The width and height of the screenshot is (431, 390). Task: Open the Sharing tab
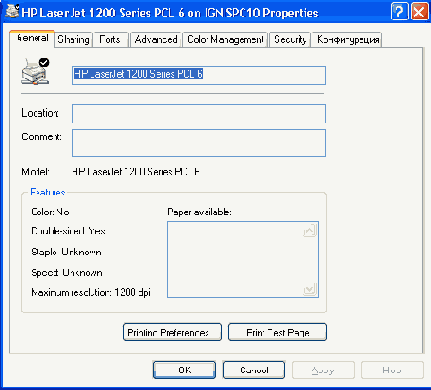[x=73, y=40]
